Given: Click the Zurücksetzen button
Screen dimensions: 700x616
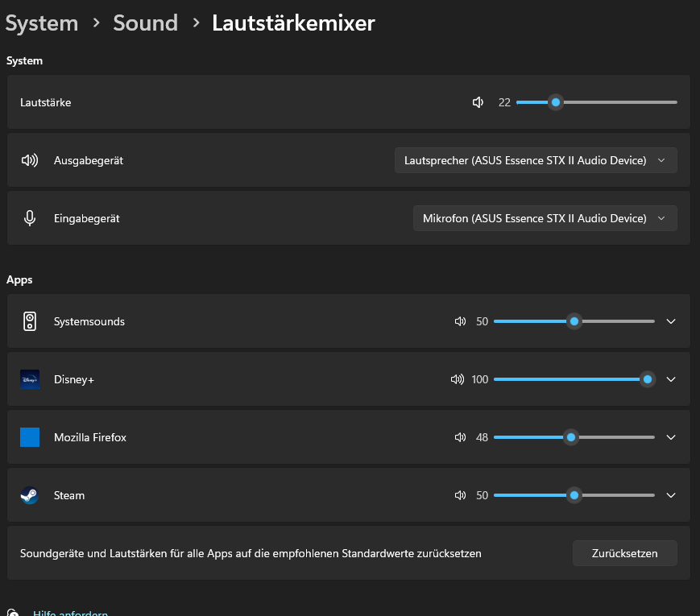Looking at the screenshot, I should (x=624, y=553).
